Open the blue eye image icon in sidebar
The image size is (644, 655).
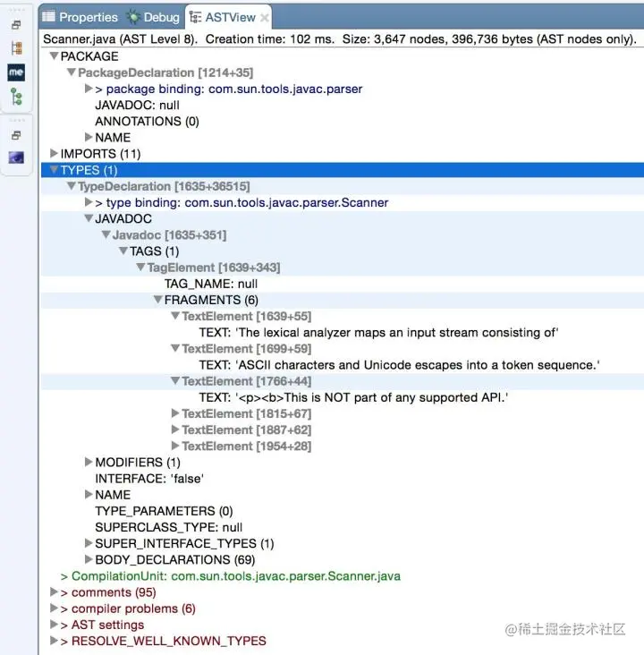point(16,157)
